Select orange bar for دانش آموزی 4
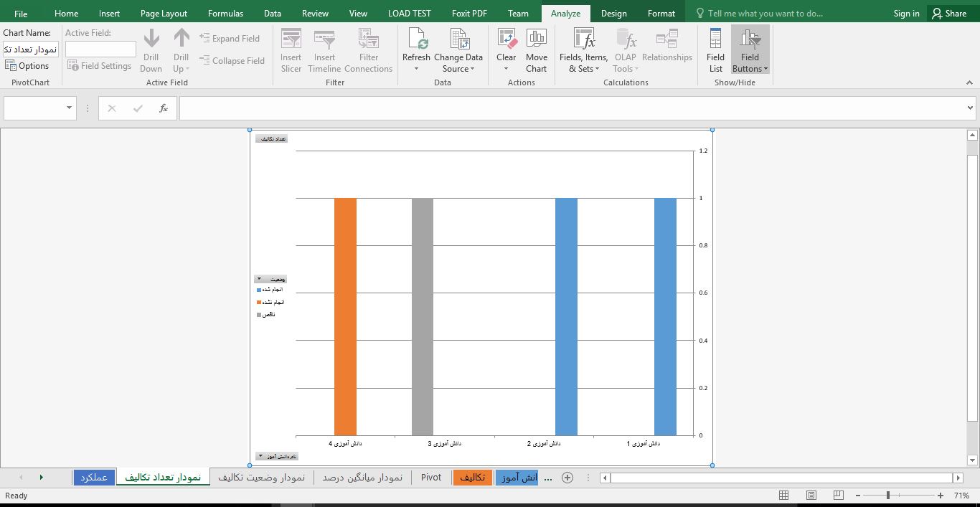Viewport: 980px width, 507px height. pyautogui.click(x=345, y=316)
